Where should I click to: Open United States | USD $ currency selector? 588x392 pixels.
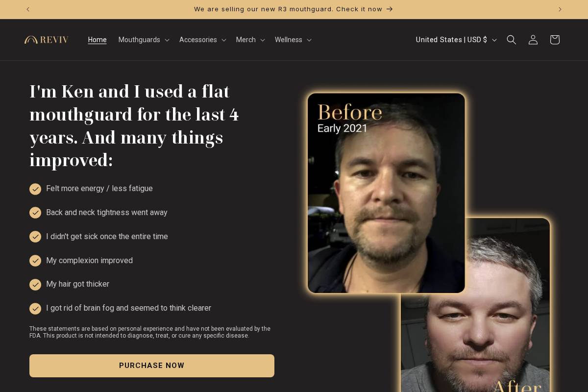456,40
